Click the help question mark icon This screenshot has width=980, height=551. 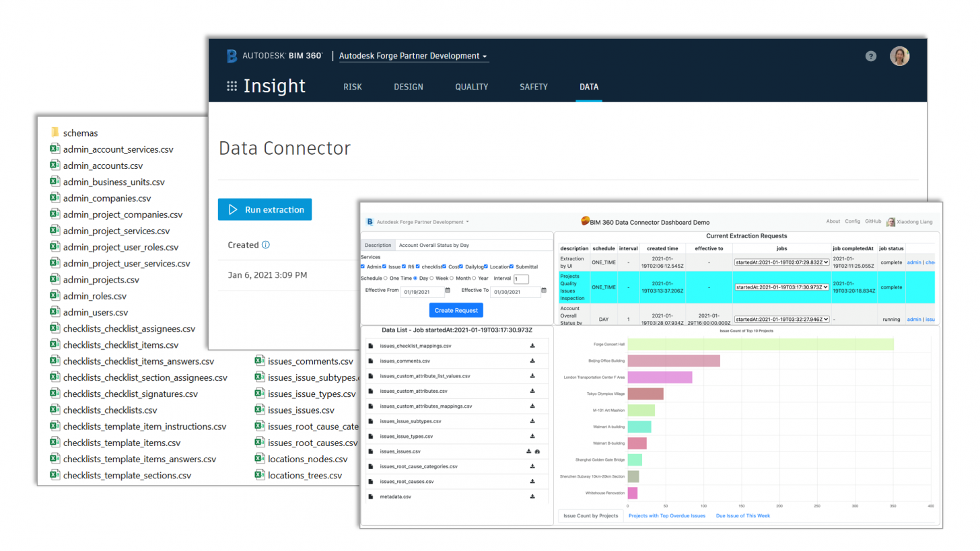click(x=870, y=57)
